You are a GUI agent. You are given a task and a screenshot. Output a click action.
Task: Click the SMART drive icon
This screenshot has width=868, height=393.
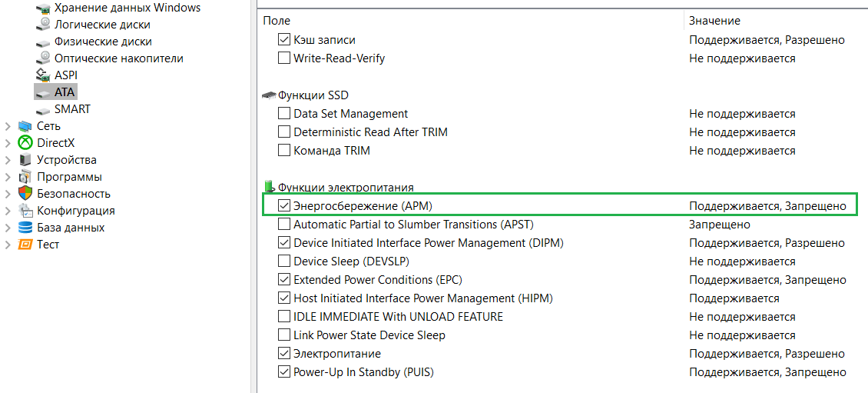[43, 109]
